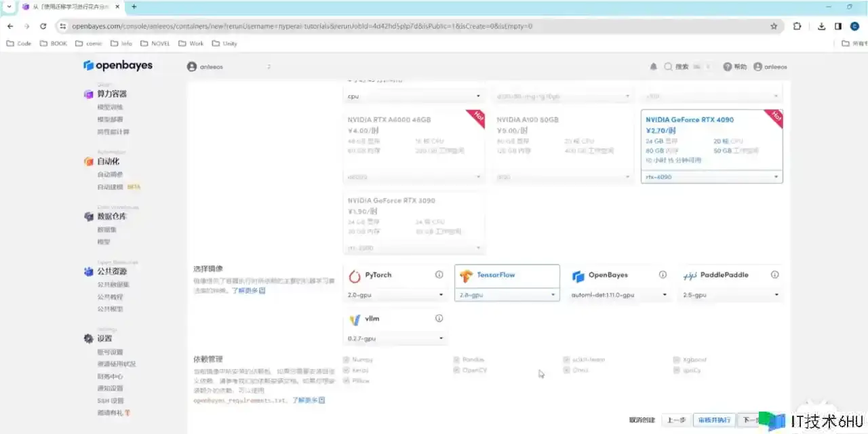Click the 算力容器 cube icon
Image resolution: width=868 pixels, height=434 pixels.
[x=89, y=94]
